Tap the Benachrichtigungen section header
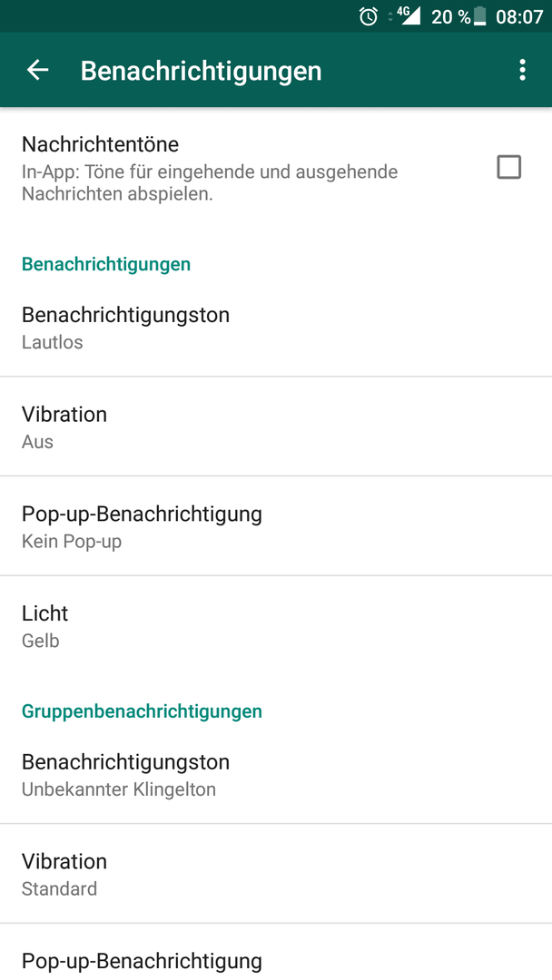The image size is (552, 980). (106, 264)
